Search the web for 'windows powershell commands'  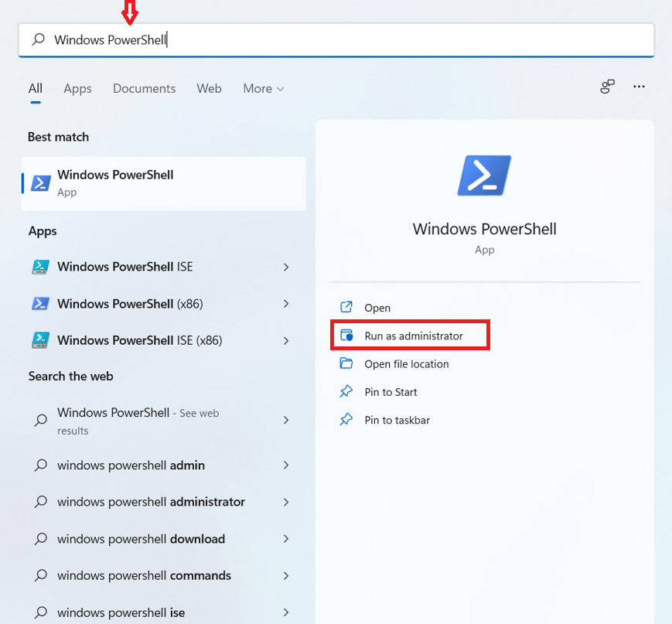[145, 575]
